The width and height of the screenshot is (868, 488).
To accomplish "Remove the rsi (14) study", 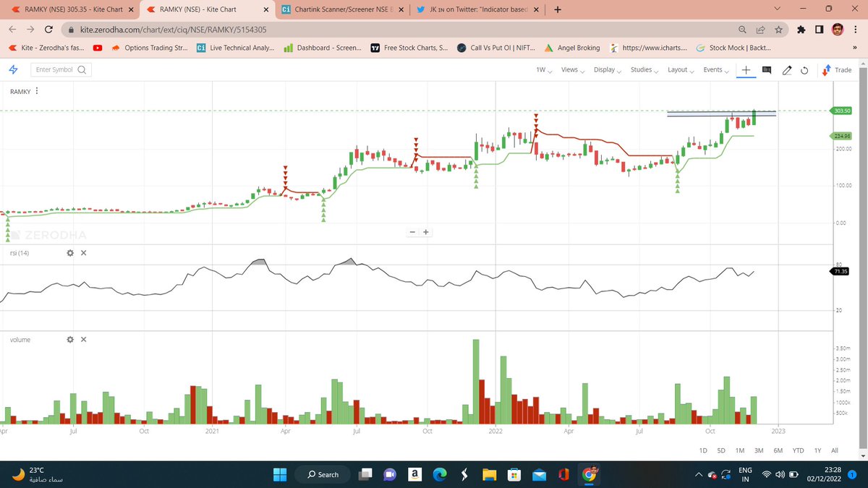I will coord(83,253).
